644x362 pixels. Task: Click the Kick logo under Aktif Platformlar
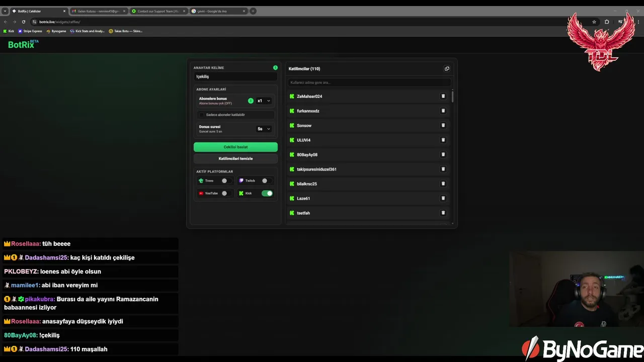tap(242, 193)
